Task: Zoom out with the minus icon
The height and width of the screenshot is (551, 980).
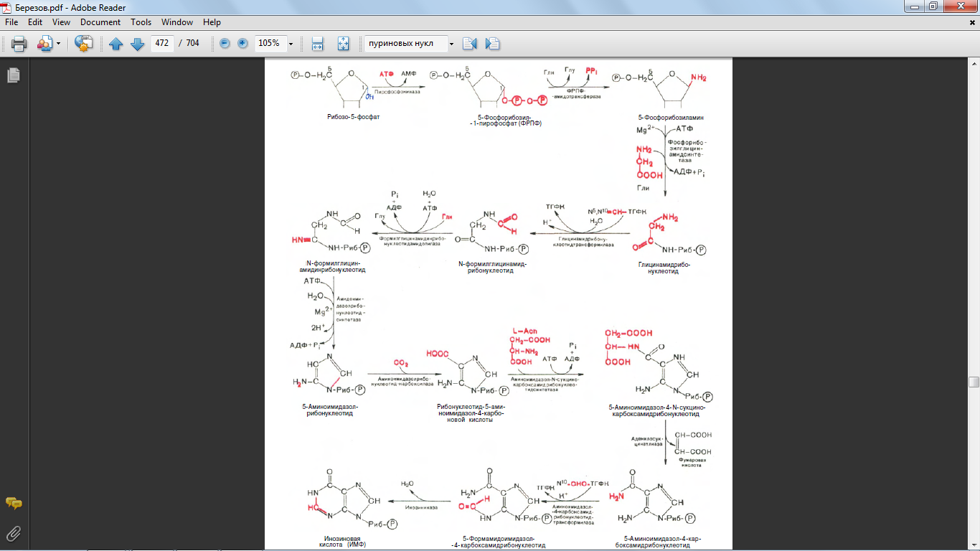Action: point(225,44)
